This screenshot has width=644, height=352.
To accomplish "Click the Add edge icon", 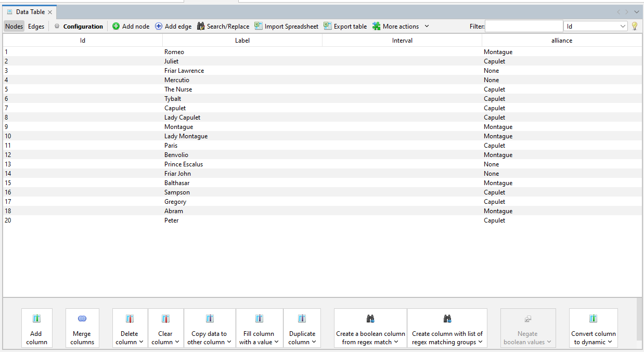I will (x=158, y=26).
